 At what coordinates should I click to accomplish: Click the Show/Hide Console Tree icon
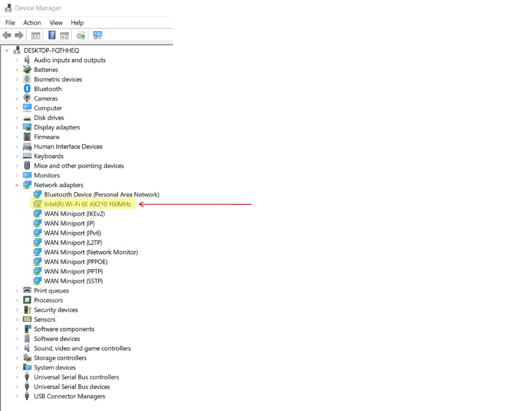(x=36, y=36)
